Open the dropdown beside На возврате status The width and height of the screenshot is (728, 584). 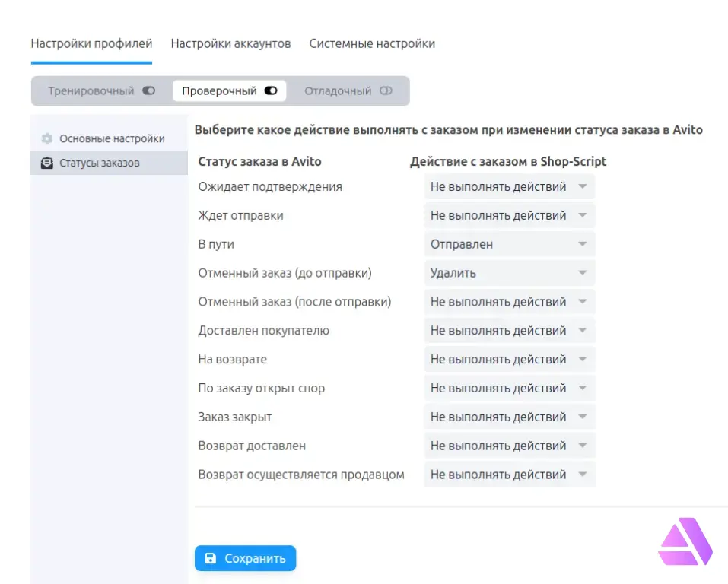click(509, 359)
